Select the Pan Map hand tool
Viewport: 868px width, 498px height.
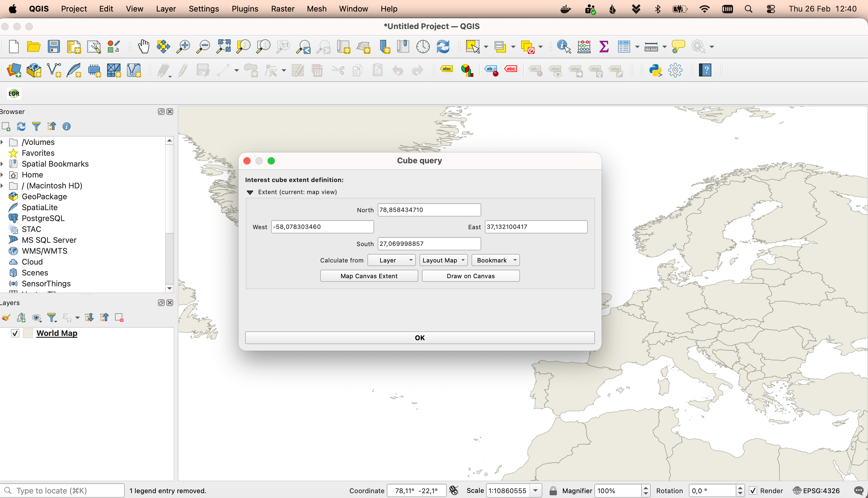click(x=143, y=47)
